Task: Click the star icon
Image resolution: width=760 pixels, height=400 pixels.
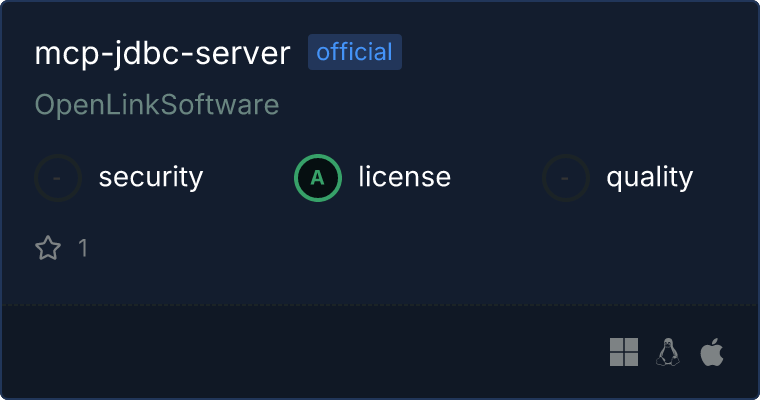Action: point(48,248)
